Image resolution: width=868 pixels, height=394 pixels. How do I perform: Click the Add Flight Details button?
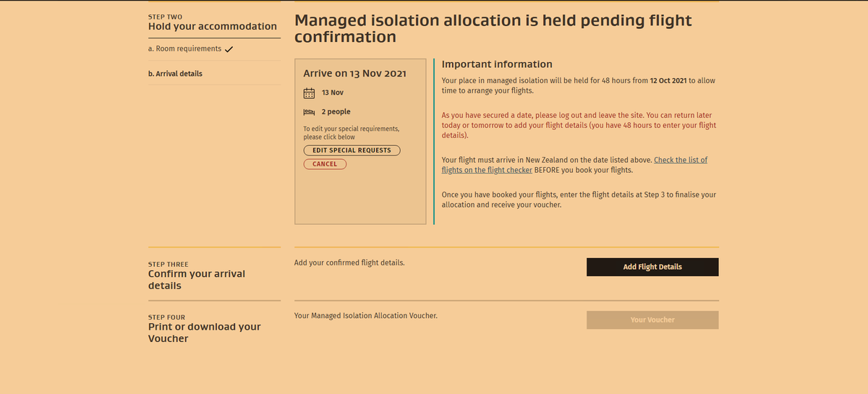(x=652, y=267)
